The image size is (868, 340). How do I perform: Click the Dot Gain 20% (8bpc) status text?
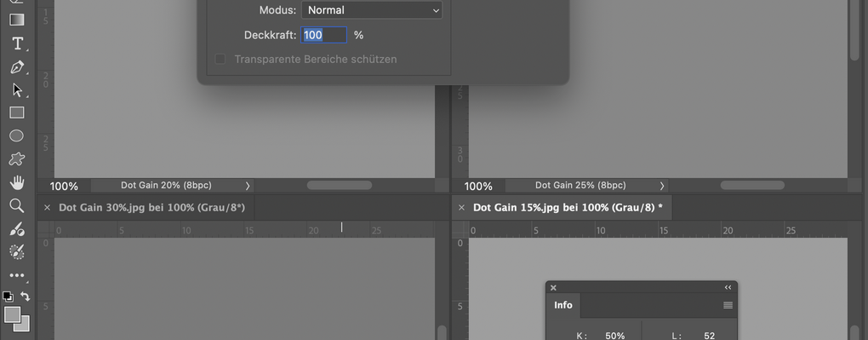pyautogui.click(x=166, y=185)
